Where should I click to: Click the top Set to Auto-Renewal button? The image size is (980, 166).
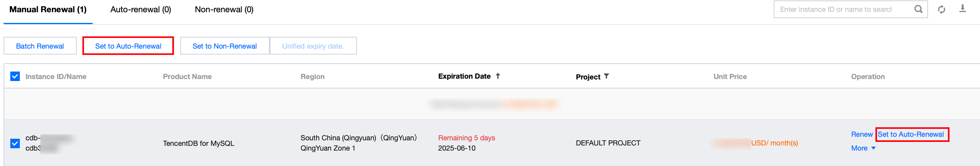128,46
